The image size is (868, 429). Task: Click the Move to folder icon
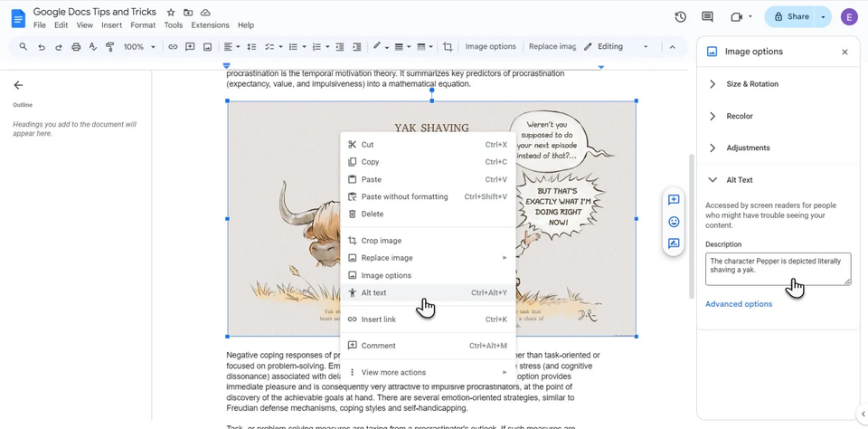188,12
